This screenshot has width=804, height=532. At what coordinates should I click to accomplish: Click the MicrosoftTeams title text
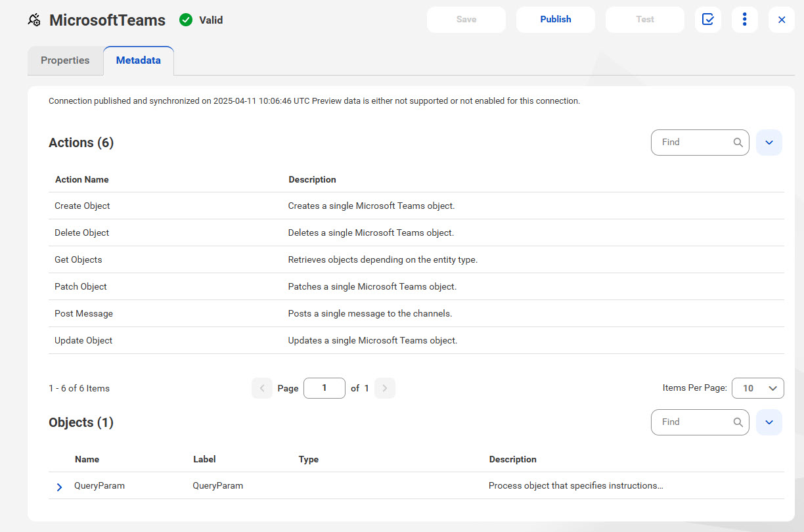[x=108, y=20]
